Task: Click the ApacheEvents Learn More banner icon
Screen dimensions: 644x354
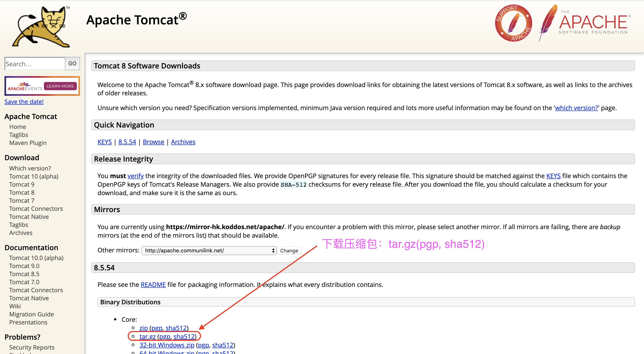Action: tap(41, 86)
